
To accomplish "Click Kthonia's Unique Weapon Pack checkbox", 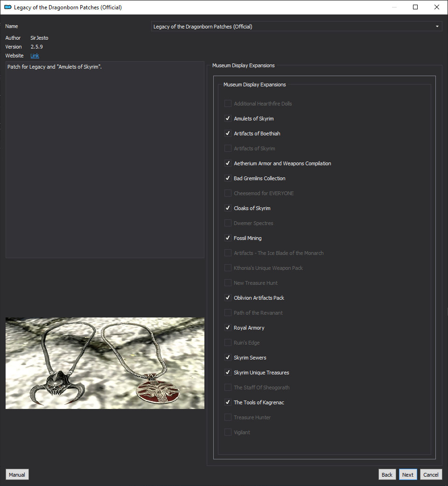I will point(228,268).
